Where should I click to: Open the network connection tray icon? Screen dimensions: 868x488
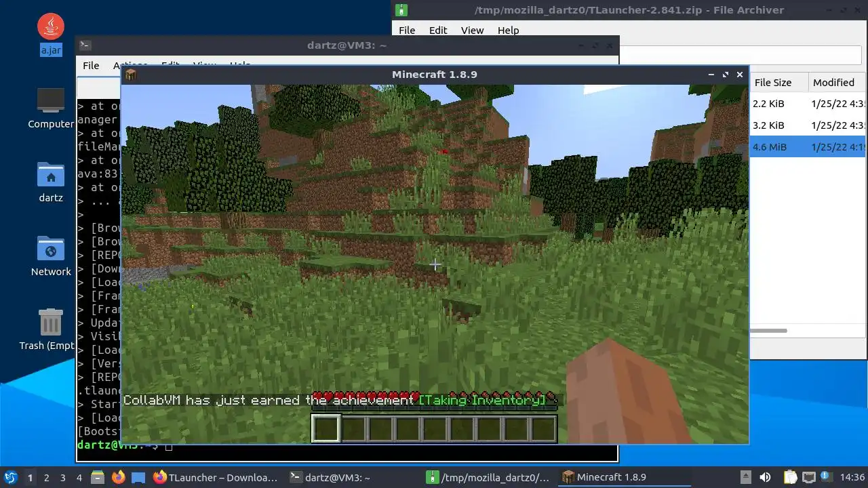[808, 477]
